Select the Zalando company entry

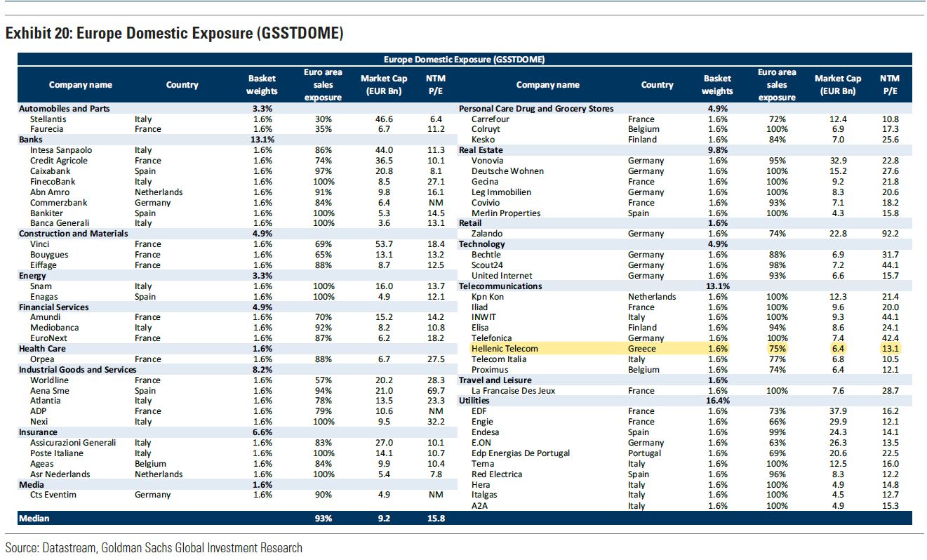(487, 234)
